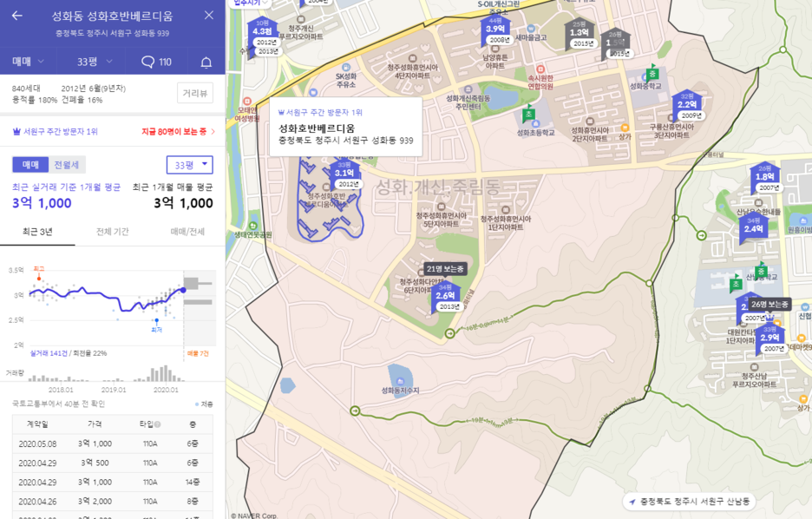This screenshot has width=812, height=519.
Task: Click the 타입 help info icon
Action: [x=157, y=424]
